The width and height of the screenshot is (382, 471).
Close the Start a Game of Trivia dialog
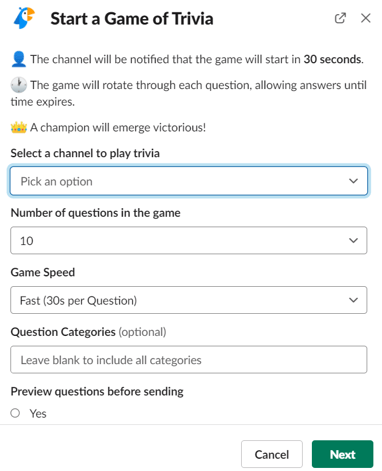[x=366, y=18]
